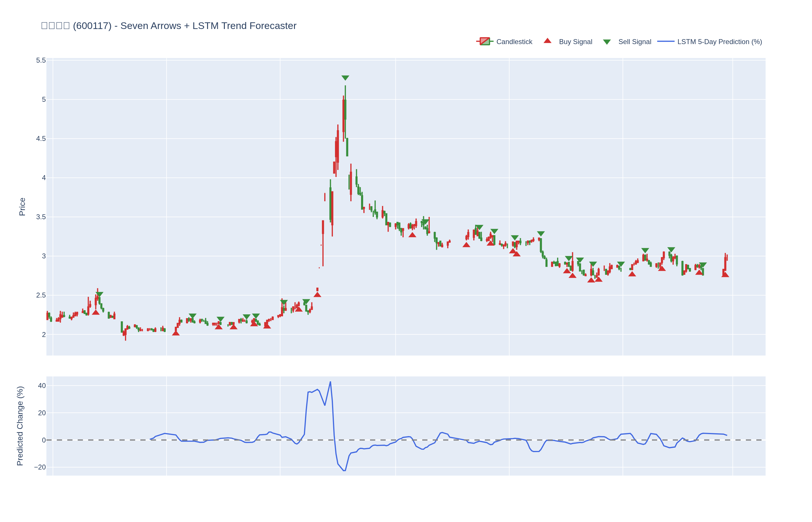Viewport: 812px width, 522px height.
Task: Hide the Sell Signal trace via its legend label
Action: coord(635,42)
